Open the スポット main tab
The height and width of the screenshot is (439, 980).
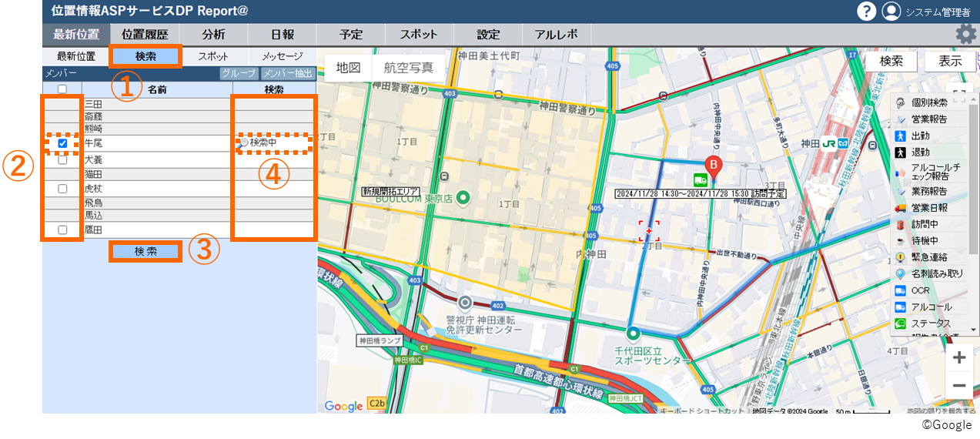pos(420,35)
